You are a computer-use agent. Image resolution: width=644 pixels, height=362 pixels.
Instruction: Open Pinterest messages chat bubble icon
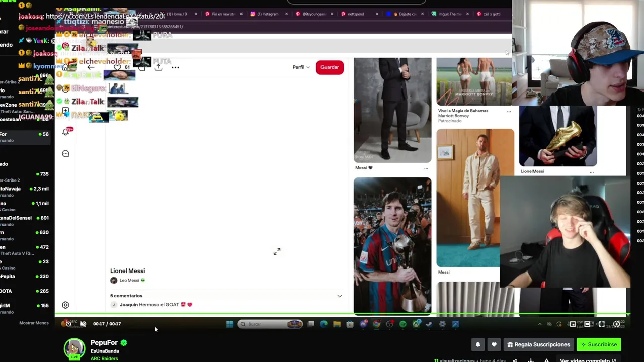point(65,154)
